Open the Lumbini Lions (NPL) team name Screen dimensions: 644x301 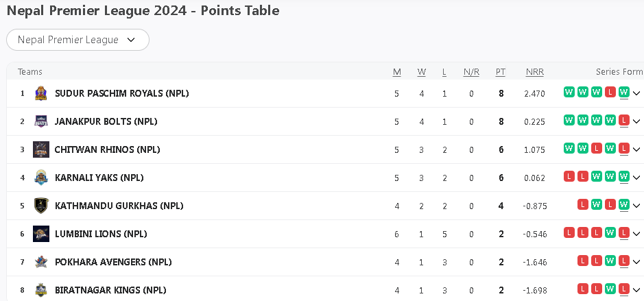coord(101,234)
